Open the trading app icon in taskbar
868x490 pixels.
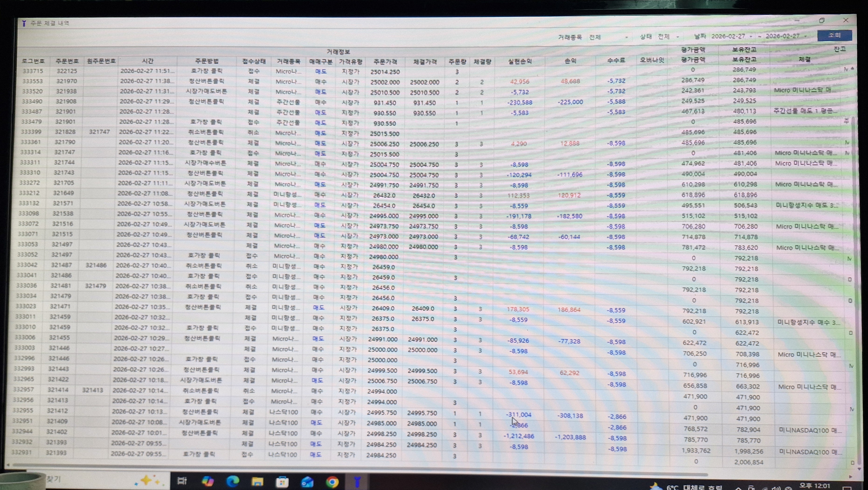point(357,482)
